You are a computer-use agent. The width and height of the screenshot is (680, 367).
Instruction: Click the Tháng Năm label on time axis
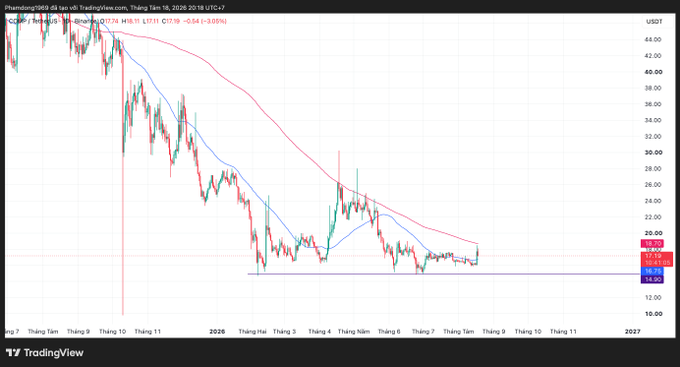tap(354, 331)
